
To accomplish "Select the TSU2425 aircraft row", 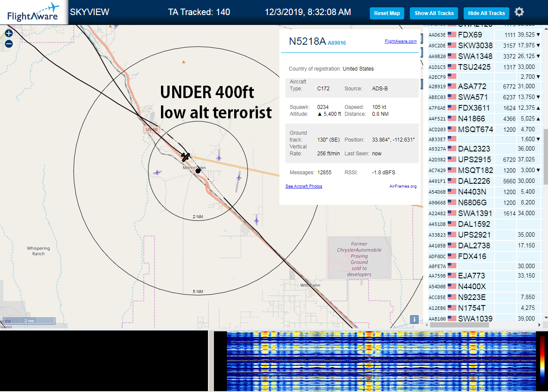I will click(485, 67).
